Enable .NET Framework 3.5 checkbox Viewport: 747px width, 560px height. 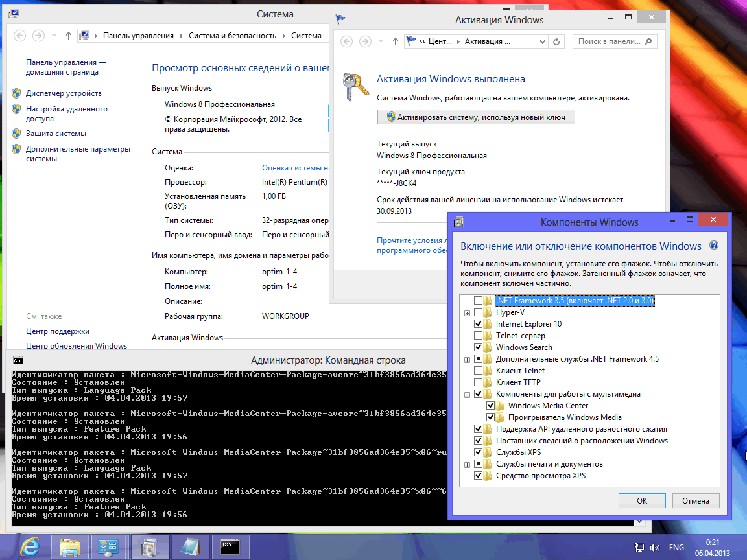click(x=478, y=301)
